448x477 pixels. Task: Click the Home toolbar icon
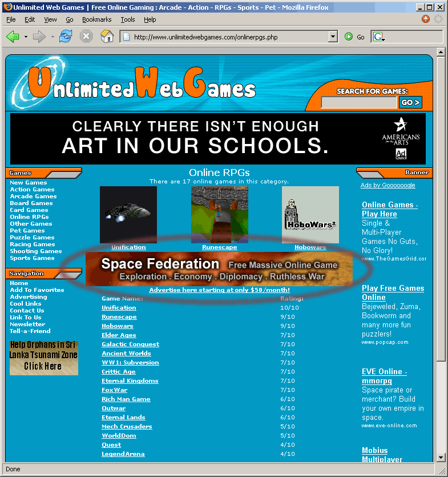[x=107, y=37]
